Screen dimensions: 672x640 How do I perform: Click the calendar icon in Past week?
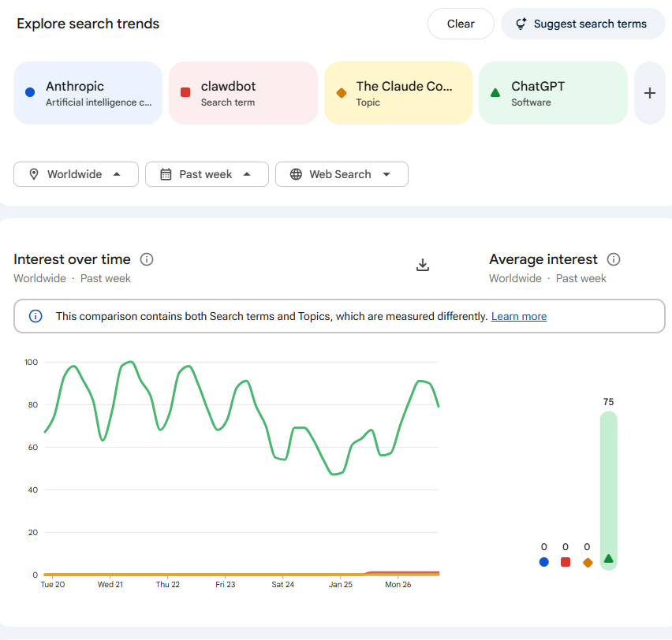[166, 174]
